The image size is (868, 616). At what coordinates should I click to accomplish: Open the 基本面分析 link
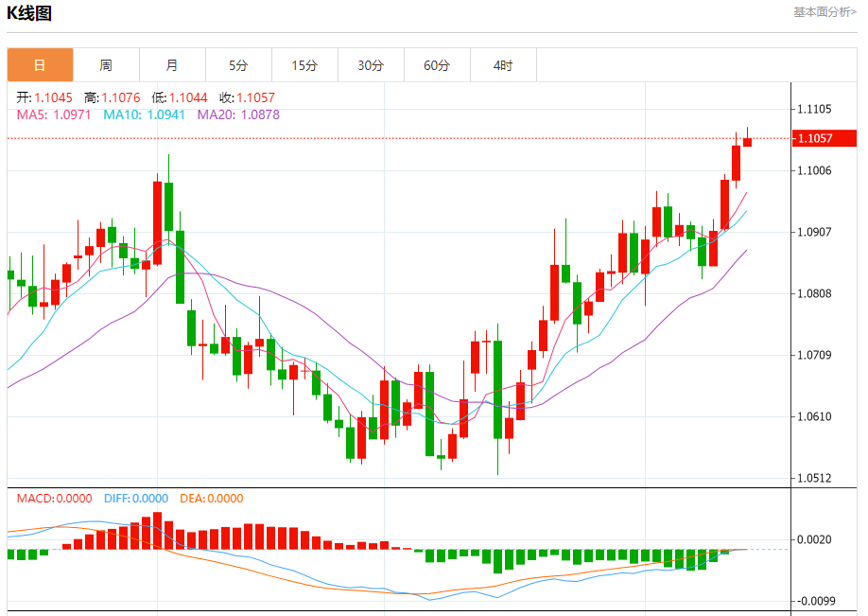click(x=825, y=12)
